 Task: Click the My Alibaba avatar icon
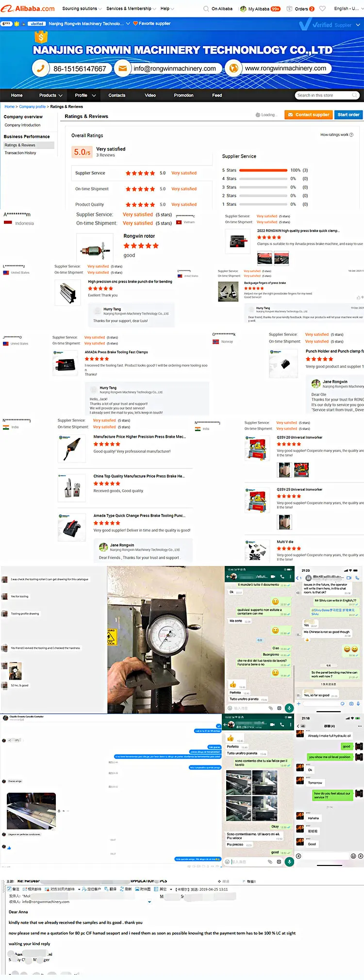[243, 8]
